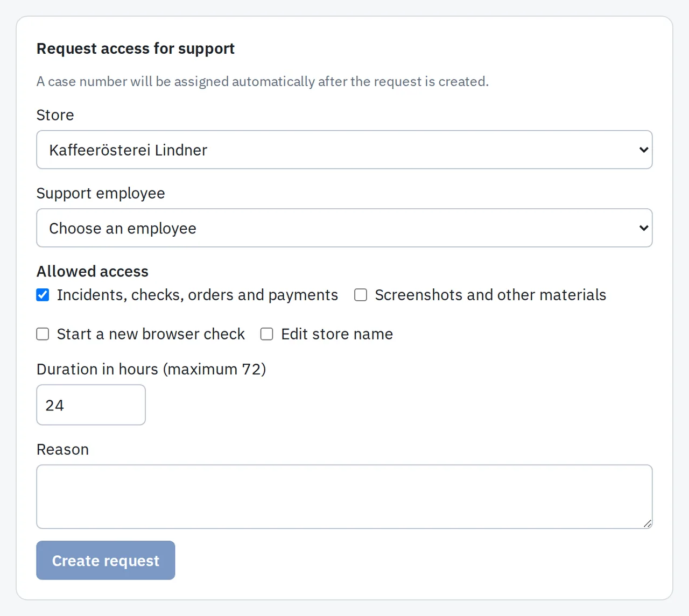Image resolution: width=689 pixels, height=616 pixels.
Task: Click the 'Duration in hours (maximum 72)' label
Action: (x=151, y=369)
